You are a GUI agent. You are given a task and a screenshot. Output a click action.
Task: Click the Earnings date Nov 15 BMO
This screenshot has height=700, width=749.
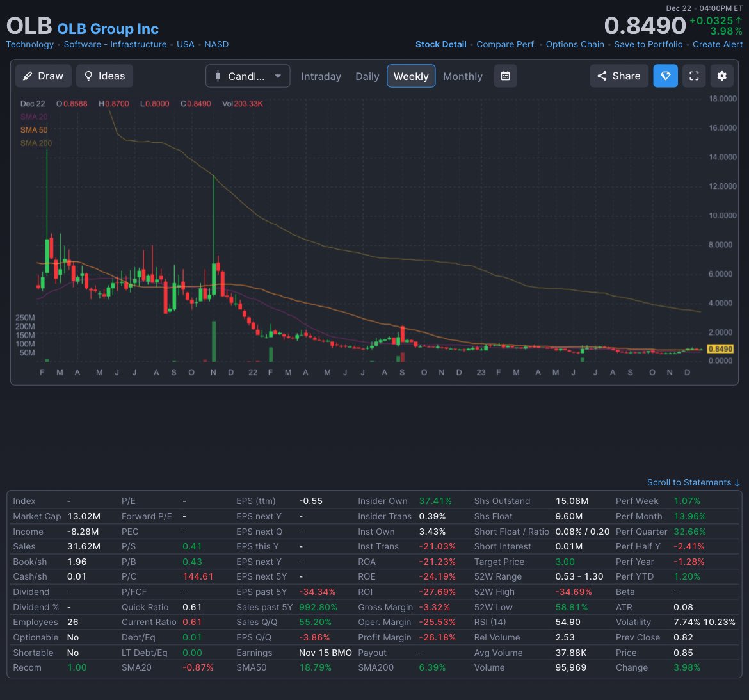[325, 653]
